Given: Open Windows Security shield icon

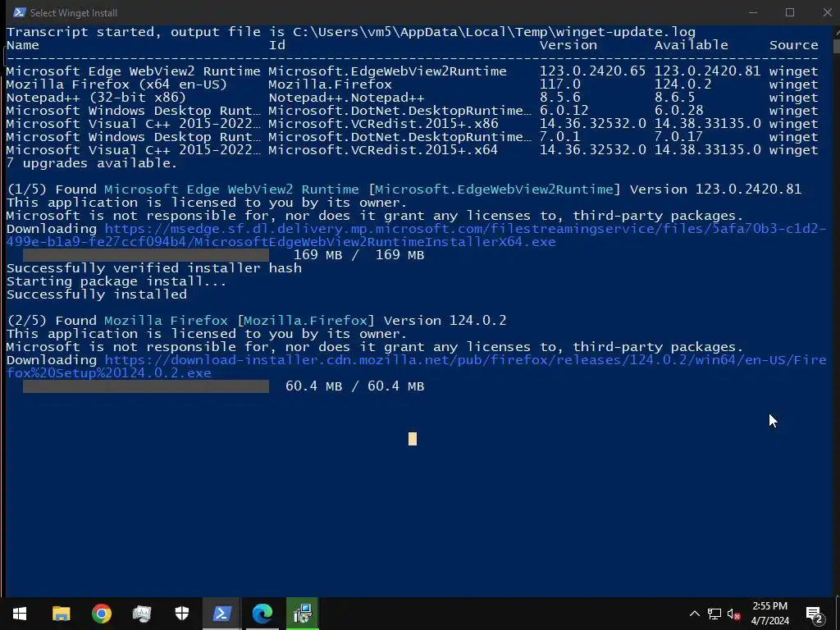Looking at the screenshot, I should (x=182, y=614).
